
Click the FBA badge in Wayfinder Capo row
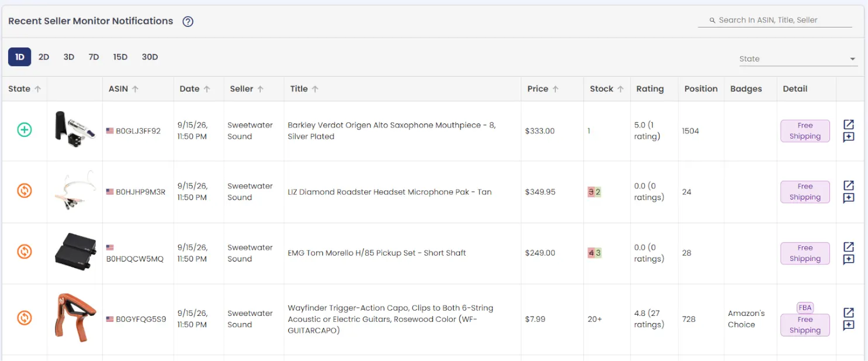tap(805, 307)
